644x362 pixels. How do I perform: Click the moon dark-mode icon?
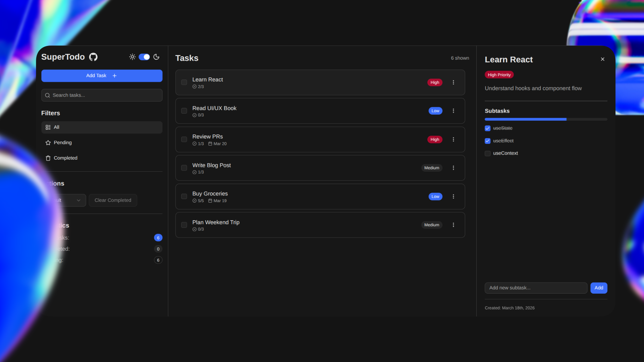[x=156, y=57]
